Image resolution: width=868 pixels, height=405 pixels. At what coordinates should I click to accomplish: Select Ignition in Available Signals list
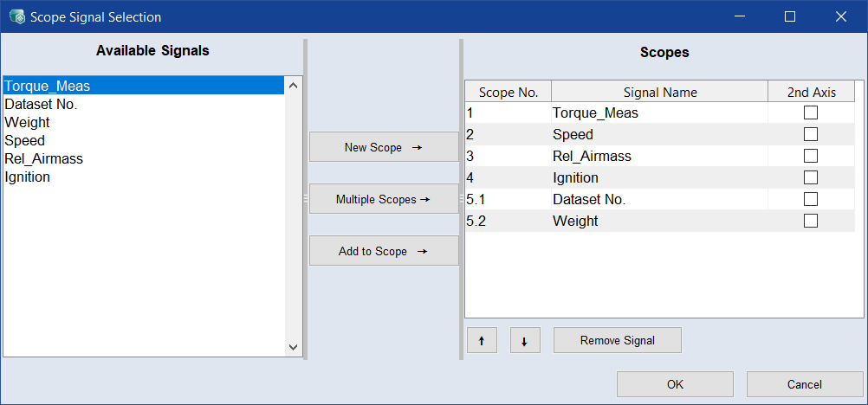coord(27,177)
